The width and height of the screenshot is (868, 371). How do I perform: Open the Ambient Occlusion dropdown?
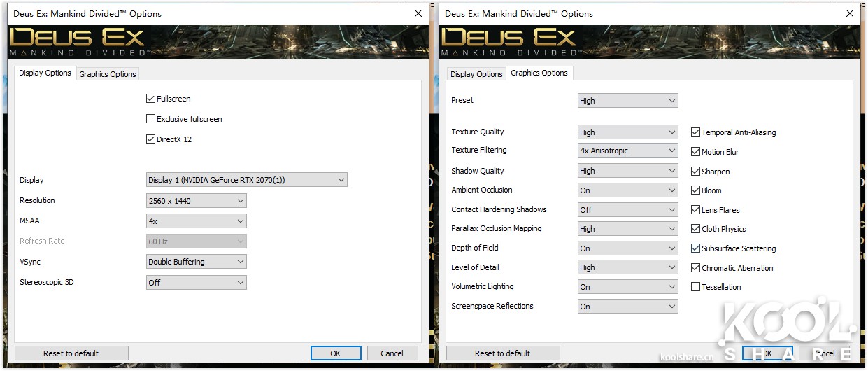pos(628,190)
